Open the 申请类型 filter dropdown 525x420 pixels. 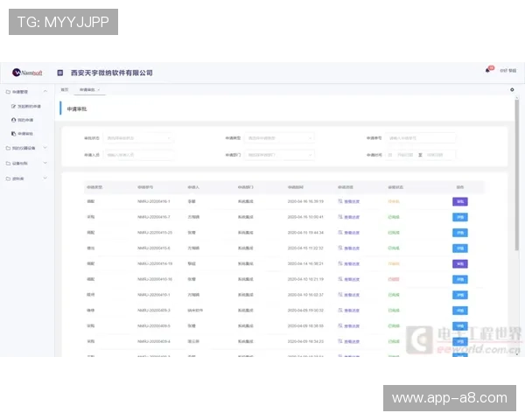[280, 138]
